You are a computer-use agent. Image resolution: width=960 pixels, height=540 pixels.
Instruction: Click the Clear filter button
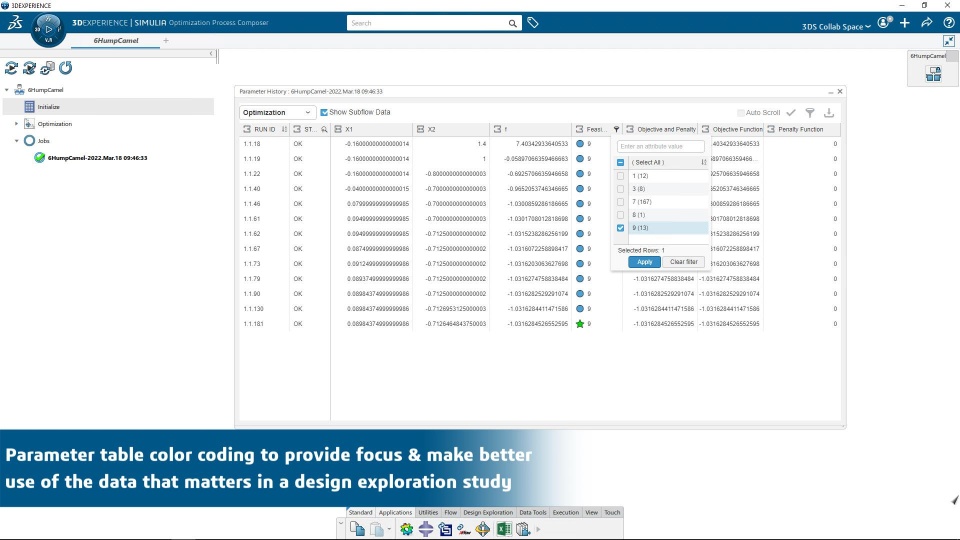tap(683, 262)
